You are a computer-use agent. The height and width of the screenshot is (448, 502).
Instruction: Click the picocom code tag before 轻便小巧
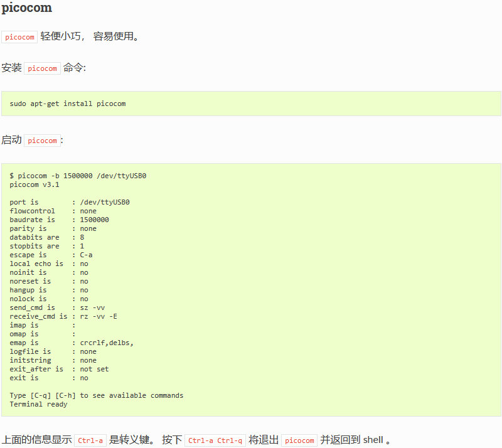19,37
